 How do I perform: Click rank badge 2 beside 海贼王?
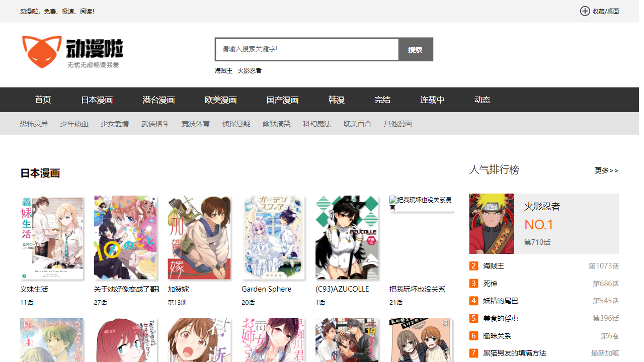click(x=473, y=266)
